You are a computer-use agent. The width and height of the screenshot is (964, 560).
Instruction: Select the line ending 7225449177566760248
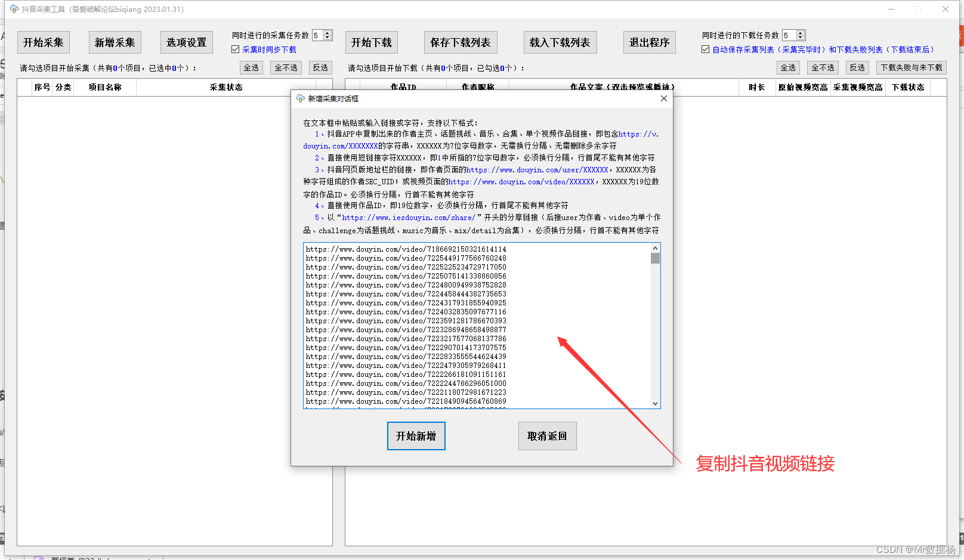click(406, 258)
